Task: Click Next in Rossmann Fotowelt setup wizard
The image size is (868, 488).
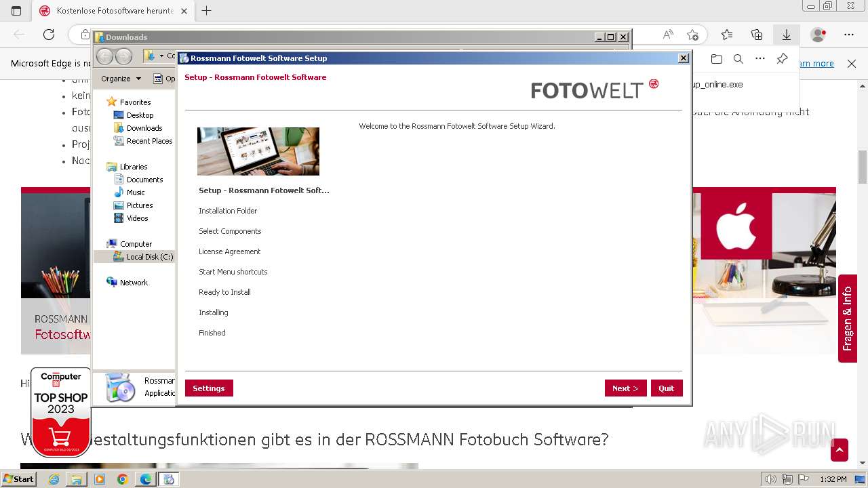Action: pyautogui.click(x=625, y=388)
